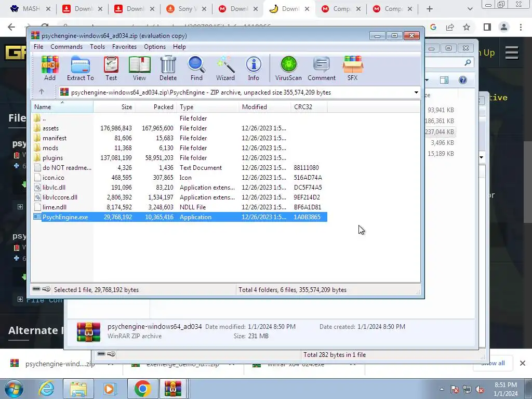Click WinRAR taskbar icon
Screen dimensions: 532x399
coord(172,389)
